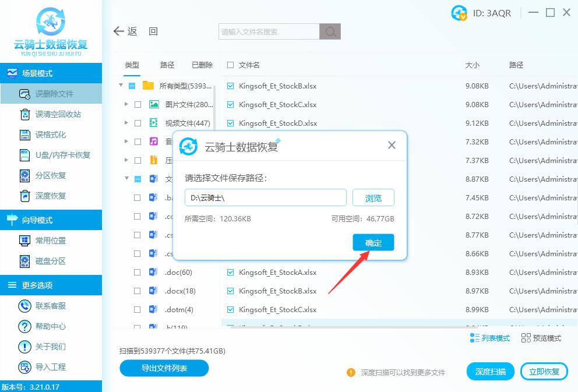Click the save path field D:\云骑士\

pyautogui.click(x=266, y=198)
